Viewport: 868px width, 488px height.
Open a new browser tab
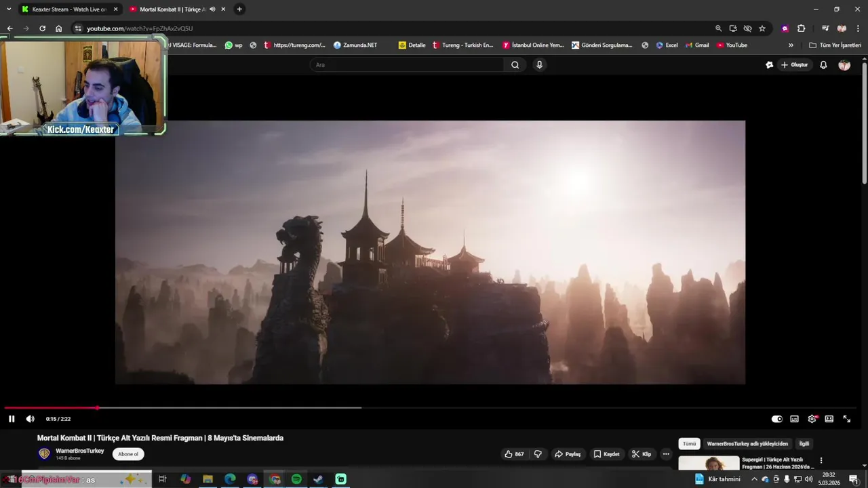pyautogui.click(x=239, y=9)
